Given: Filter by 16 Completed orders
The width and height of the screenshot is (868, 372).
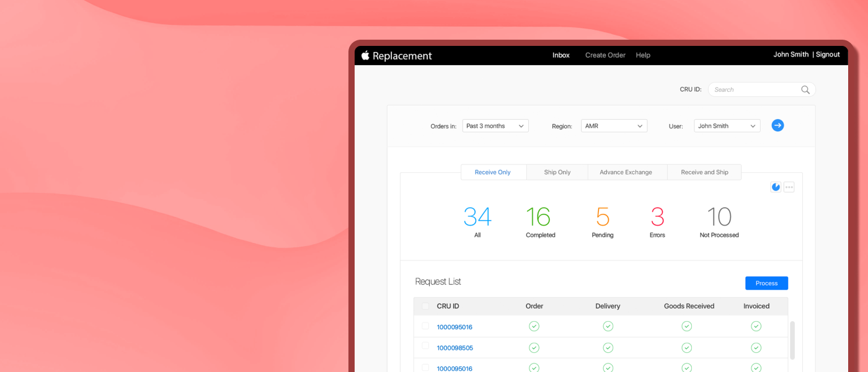Looking at the screenshot, I should pos(540,222).
